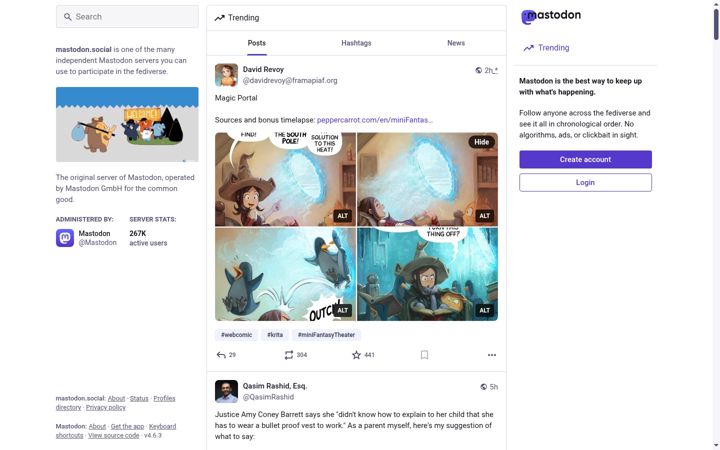Switch to the Posts tab

click(x=257, y=43)
